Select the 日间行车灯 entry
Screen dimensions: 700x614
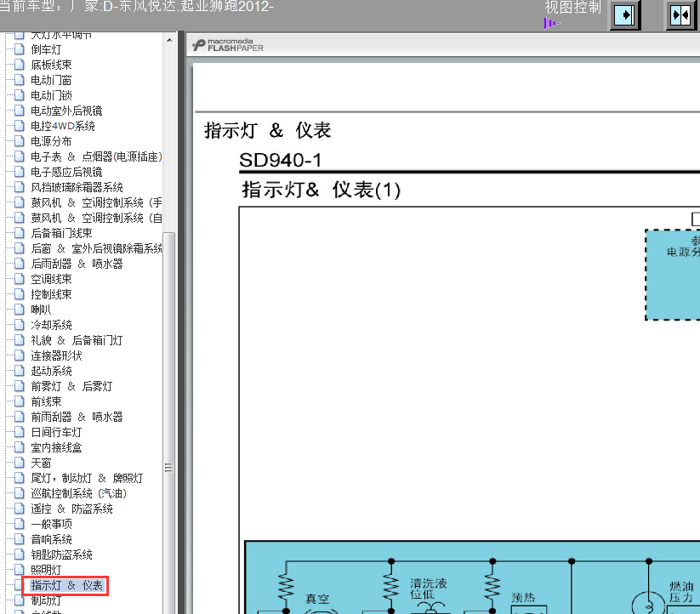coord(56,432)
